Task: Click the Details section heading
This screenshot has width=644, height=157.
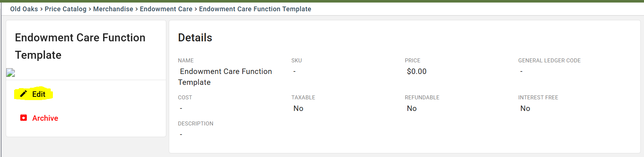Action: pos(195,37)
